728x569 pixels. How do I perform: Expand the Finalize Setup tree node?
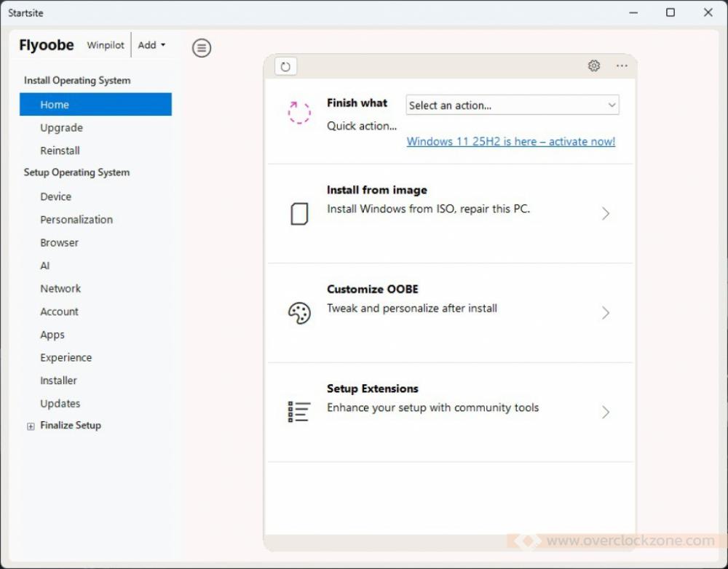tap(31, 426)
